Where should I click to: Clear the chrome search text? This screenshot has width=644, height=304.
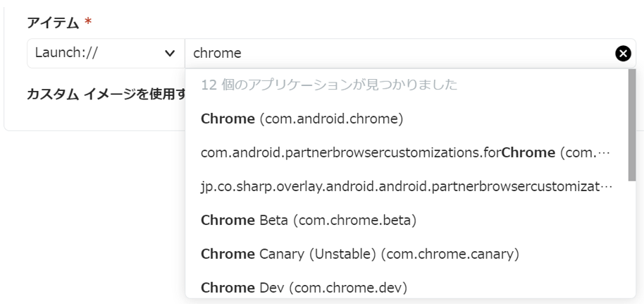click(x=623, y=54)
